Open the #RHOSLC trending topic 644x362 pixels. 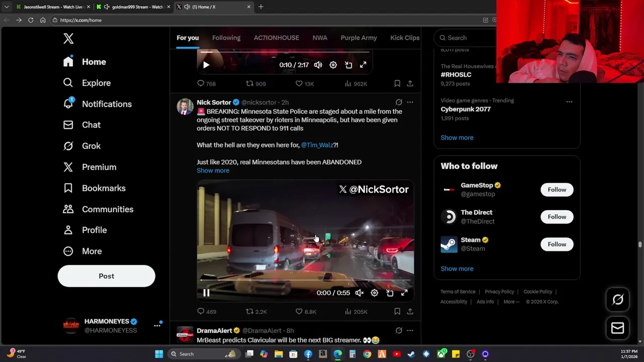coord(456,74)
